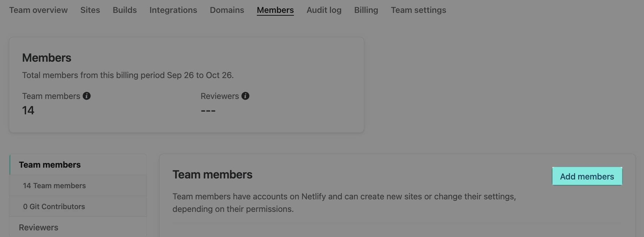Select Team members section in sidebar
The height and width of the screenshot is (237, 644).
tap(50, 165)
